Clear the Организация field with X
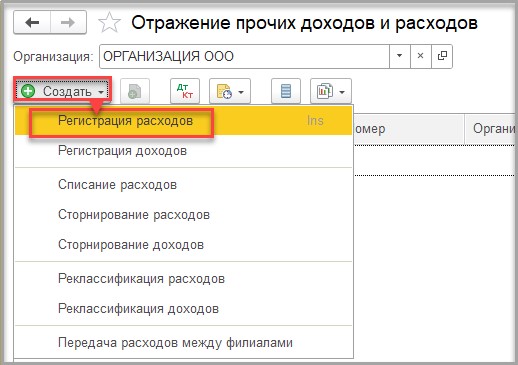This screenshot has height=365, width=518. (421, 56)
